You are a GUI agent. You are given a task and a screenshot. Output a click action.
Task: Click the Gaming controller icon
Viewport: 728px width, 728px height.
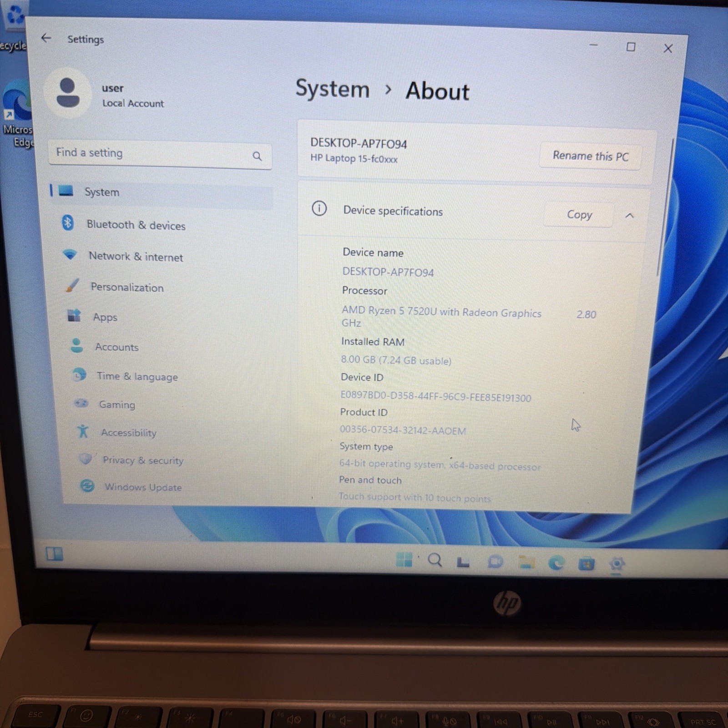pyautogui.click(x=81, y=403)
